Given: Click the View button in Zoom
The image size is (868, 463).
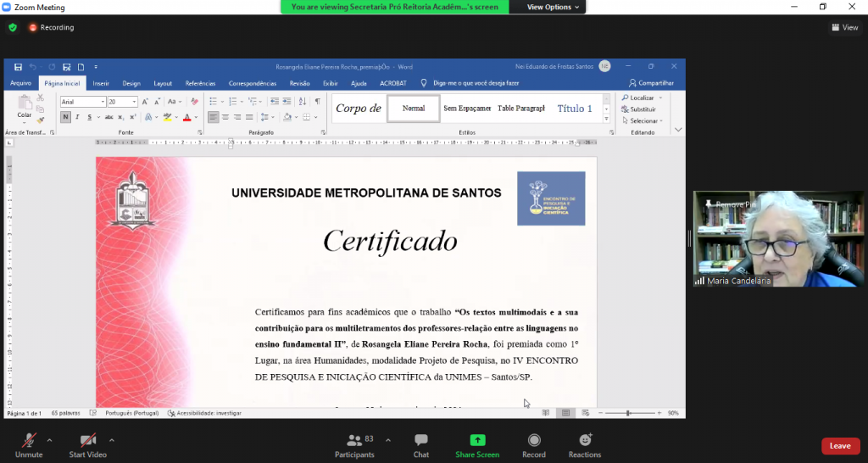Looking at the screenshot, I should pyautogui.click(x=845, y=27).
